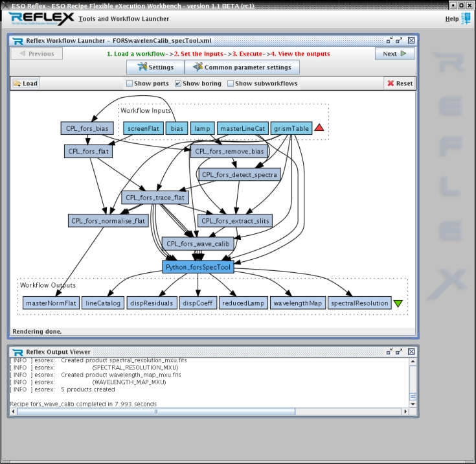This screenshot has height=464, width=476.
Task: Detach the Reflex Output Viewer panel
Action: 399,352
